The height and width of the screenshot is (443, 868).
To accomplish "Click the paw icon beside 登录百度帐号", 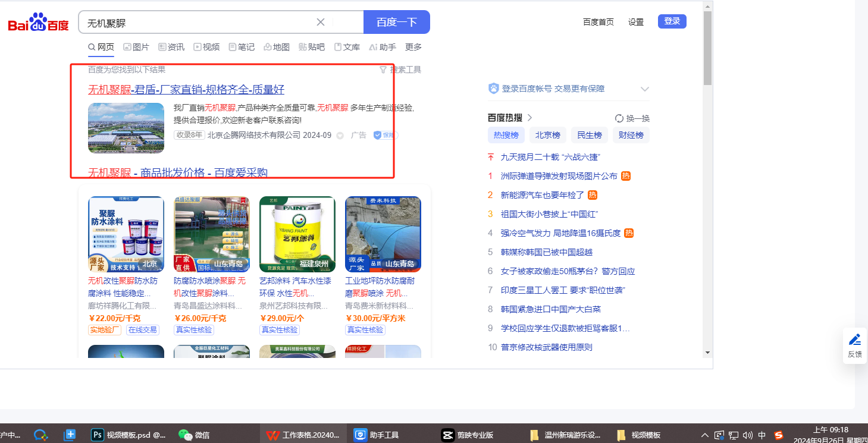I will coord(493,89).
